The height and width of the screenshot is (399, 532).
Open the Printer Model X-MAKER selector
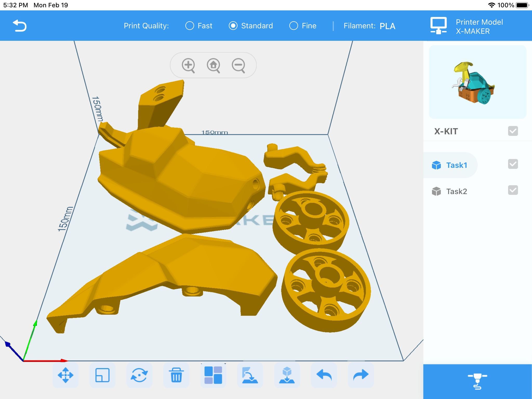(479, 26)
